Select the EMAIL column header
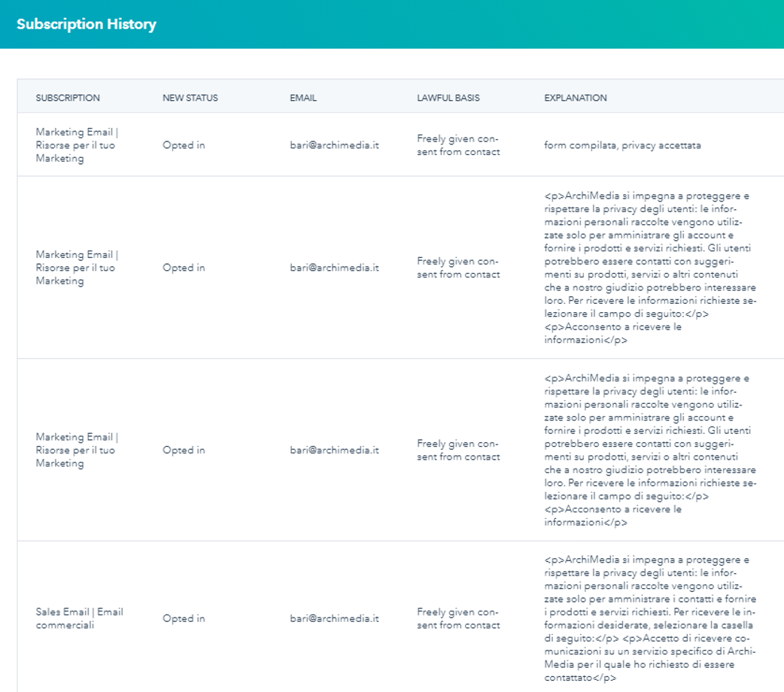The height and width of the screenshot is (692, 784). point(303,98)
